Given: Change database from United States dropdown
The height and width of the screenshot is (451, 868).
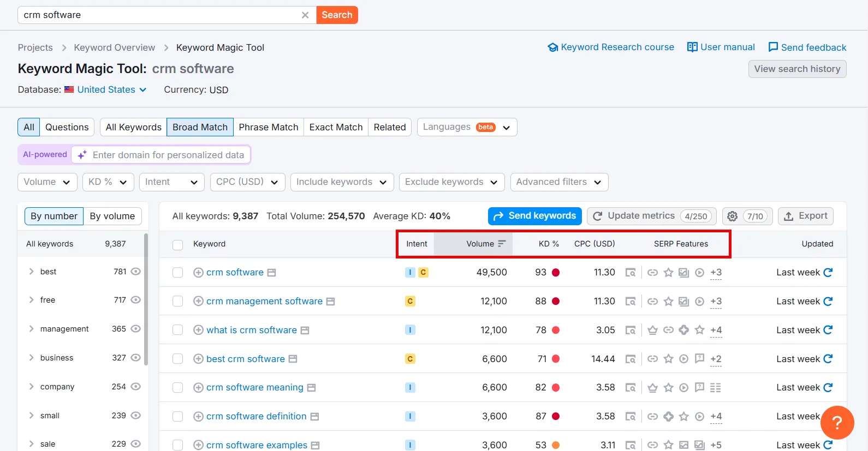Looking at the screenshot, I should click(106, 90).
